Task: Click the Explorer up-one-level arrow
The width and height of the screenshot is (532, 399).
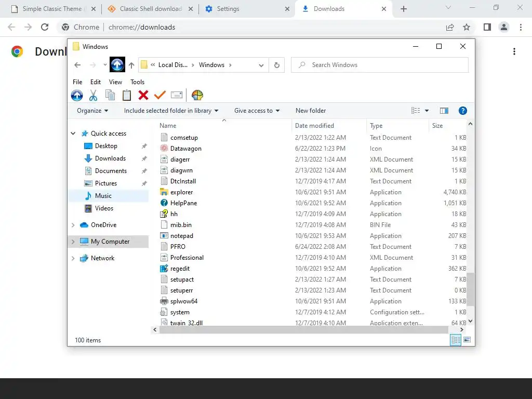Action: click(x=131, y=65)
